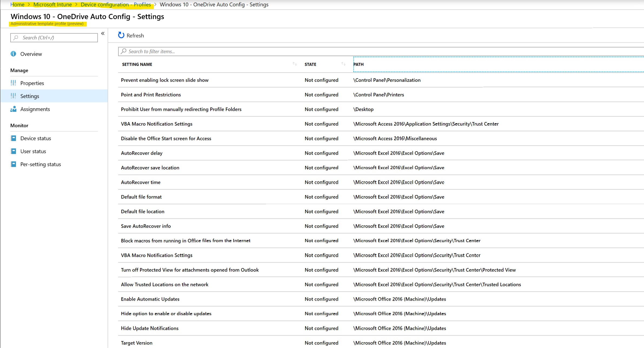Click the Refresh button label
644x348 pixels.
tap(135, 35)
